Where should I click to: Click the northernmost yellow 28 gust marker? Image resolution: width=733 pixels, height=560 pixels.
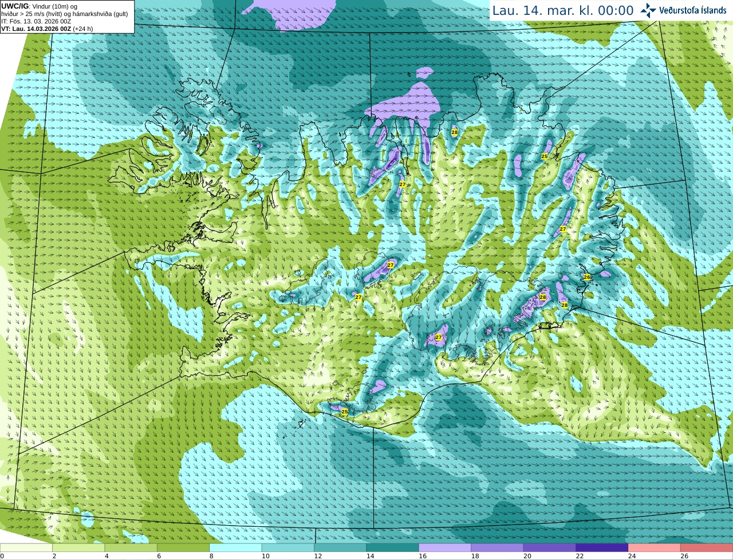(x=455, y=132)
